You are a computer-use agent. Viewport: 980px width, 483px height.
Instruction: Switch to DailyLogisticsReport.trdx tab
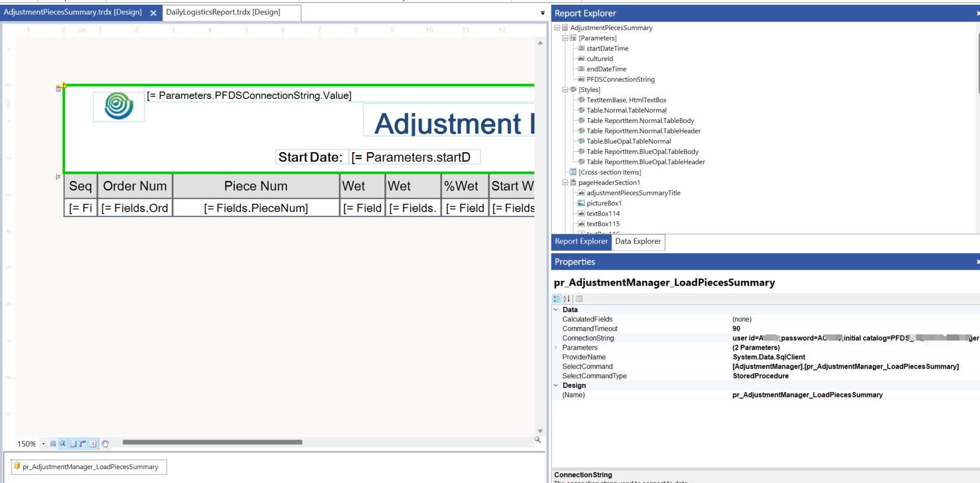coord(223,12)
